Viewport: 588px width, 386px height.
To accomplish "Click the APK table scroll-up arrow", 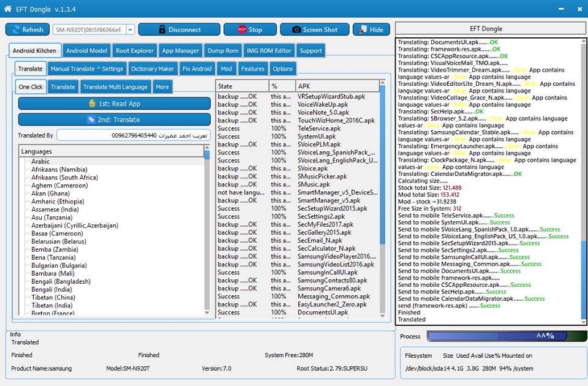I will pyautogui.click(x=382, y=83).
